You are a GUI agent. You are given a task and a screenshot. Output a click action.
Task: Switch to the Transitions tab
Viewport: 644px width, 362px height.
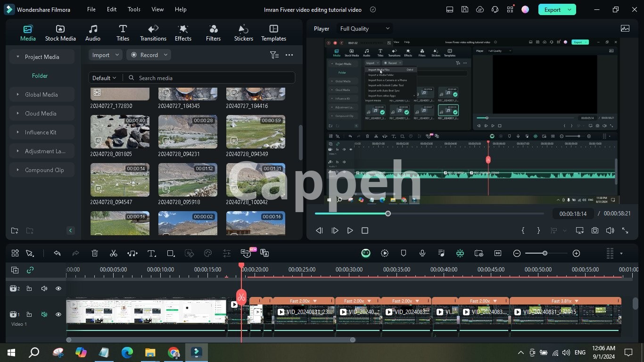coord(153,33)
